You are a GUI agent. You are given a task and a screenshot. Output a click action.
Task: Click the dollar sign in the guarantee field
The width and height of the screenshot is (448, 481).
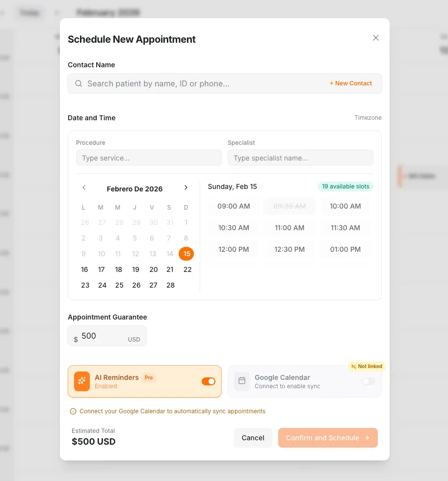[x=76, y=339]
